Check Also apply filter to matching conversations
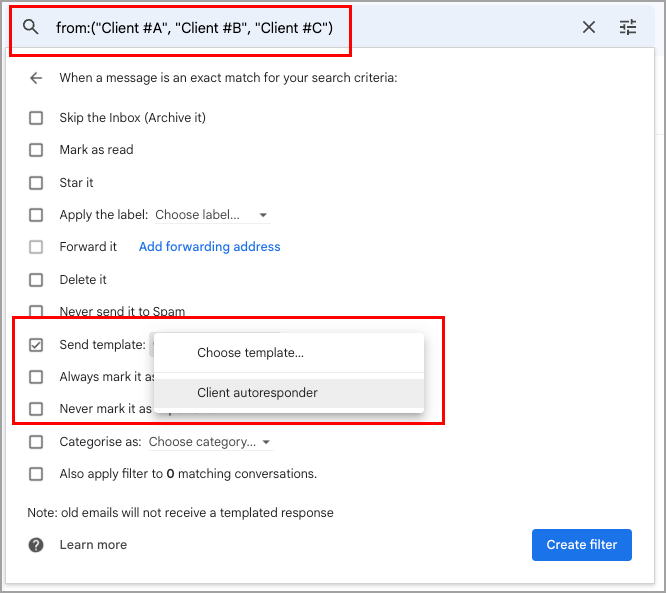The image size is (666, 593). tap(36, 474)
